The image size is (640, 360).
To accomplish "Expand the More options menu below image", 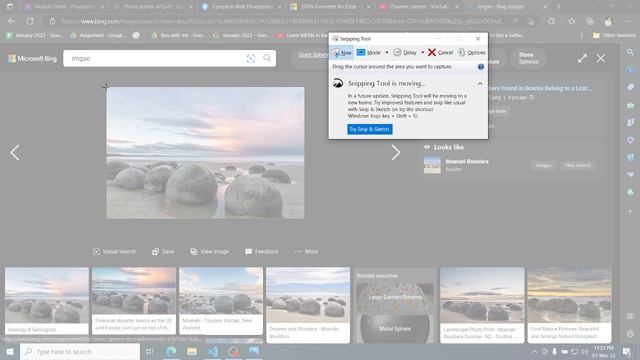I will [306, 251].
